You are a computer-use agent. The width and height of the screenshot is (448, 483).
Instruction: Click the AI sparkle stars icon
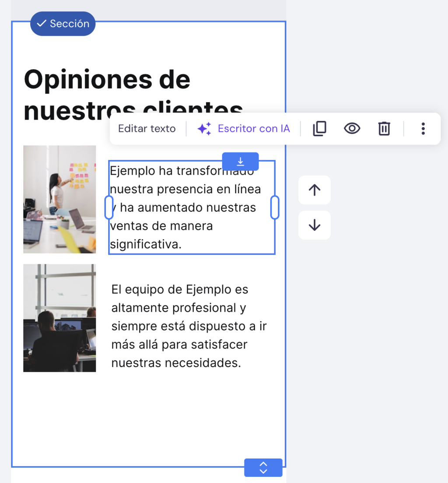[x=204, y=129]
